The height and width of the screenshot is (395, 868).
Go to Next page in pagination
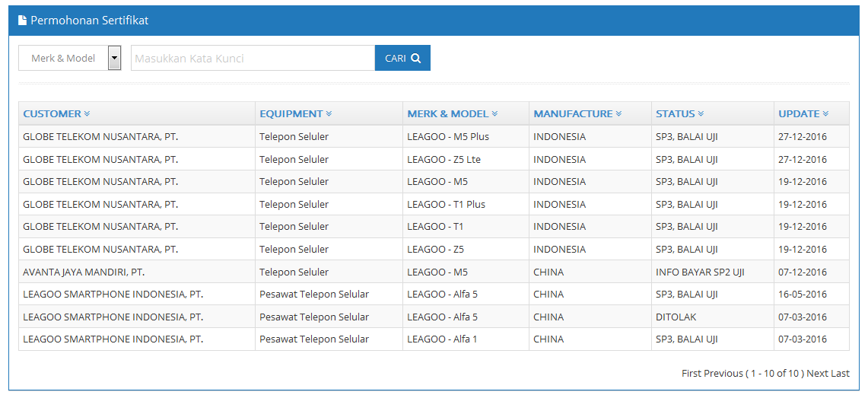pos(817,374)
